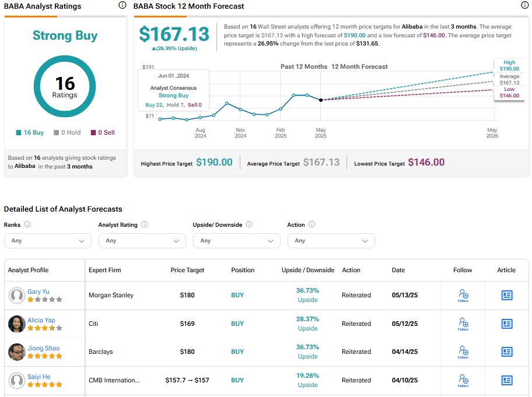Click the $157.7 → $157 price target
The height and width of the screenshot is (397, 532).
187,381
